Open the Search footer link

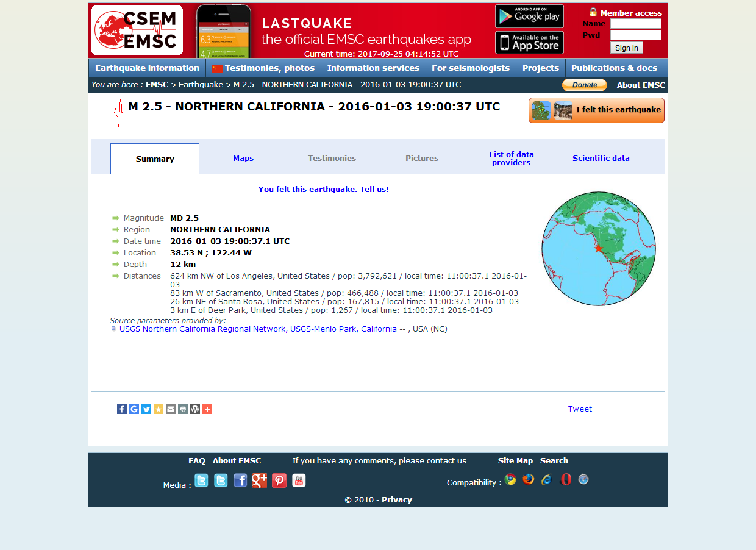tap(554, 461)
